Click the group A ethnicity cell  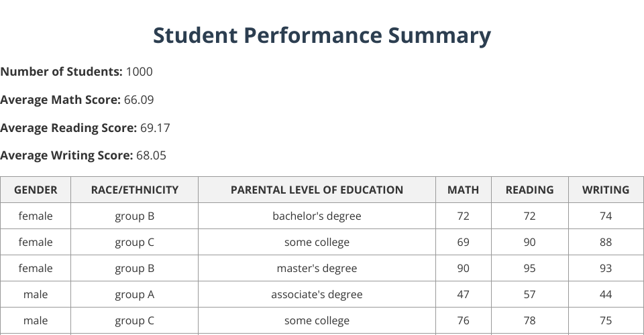pos(135,294)
